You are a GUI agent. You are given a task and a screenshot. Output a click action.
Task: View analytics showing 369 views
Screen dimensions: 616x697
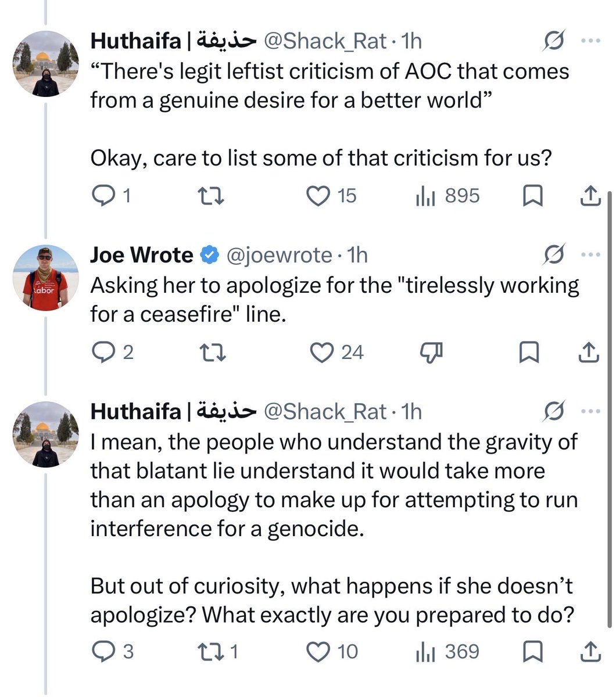coord(447,652)
